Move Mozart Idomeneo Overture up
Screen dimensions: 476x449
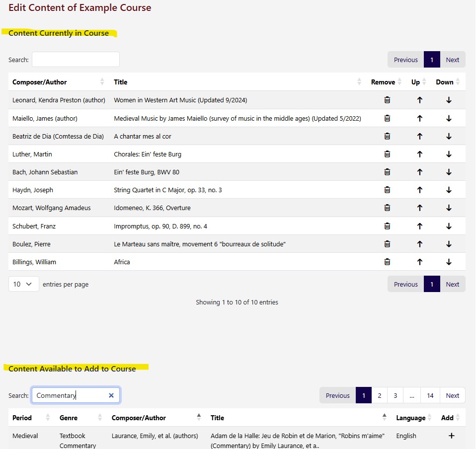coord(419,208)
